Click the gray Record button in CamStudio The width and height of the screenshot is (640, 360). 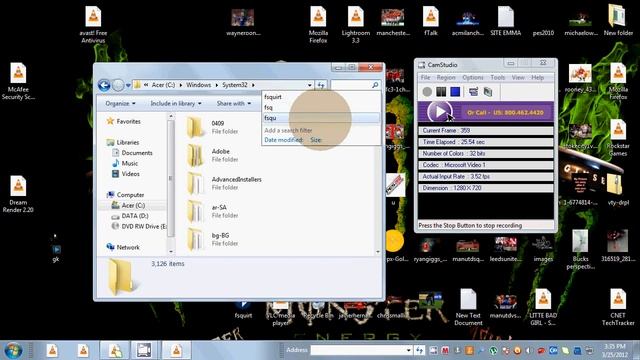(427, 92)
